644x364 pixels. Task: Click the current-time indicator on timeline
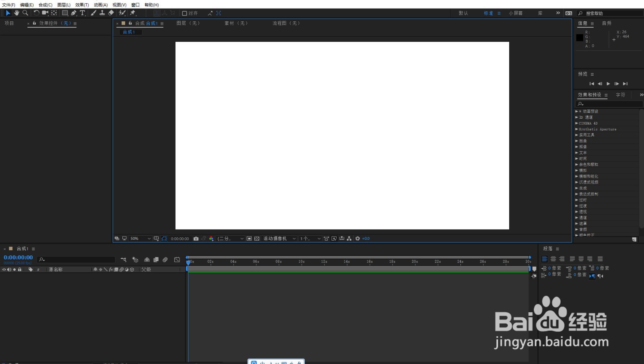(x=188, y=262)
